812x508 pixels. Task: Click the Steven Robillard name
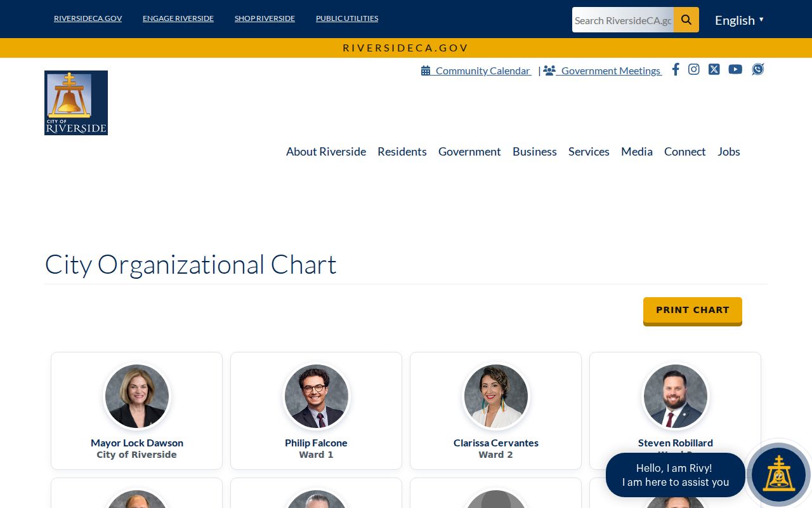click(676, 443)
